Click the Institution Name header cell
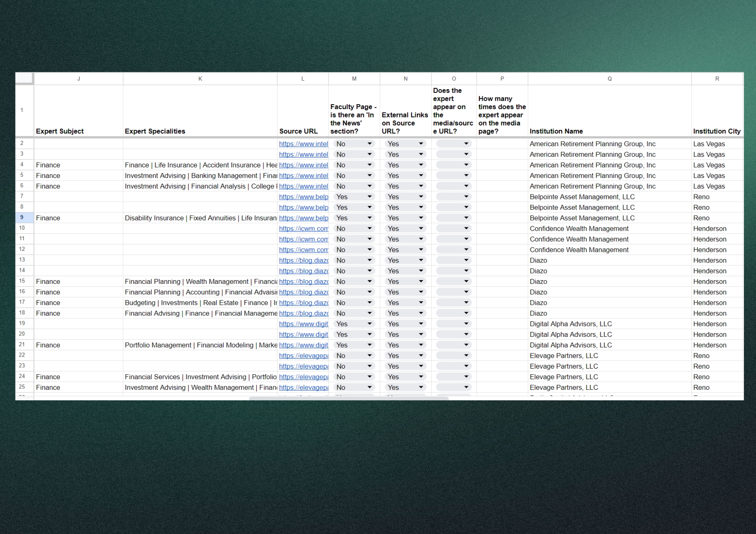756x534 pixels. tap(610, 110)
